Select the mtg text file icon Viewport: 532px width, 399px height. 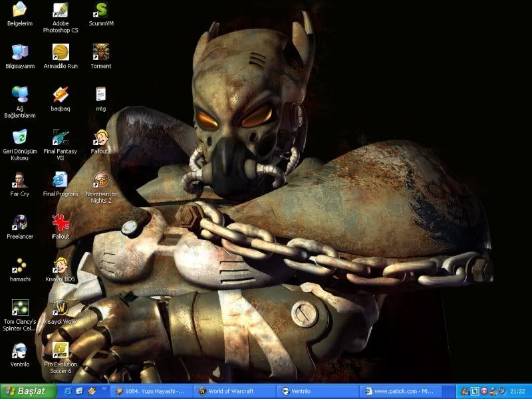click(100, 94)
